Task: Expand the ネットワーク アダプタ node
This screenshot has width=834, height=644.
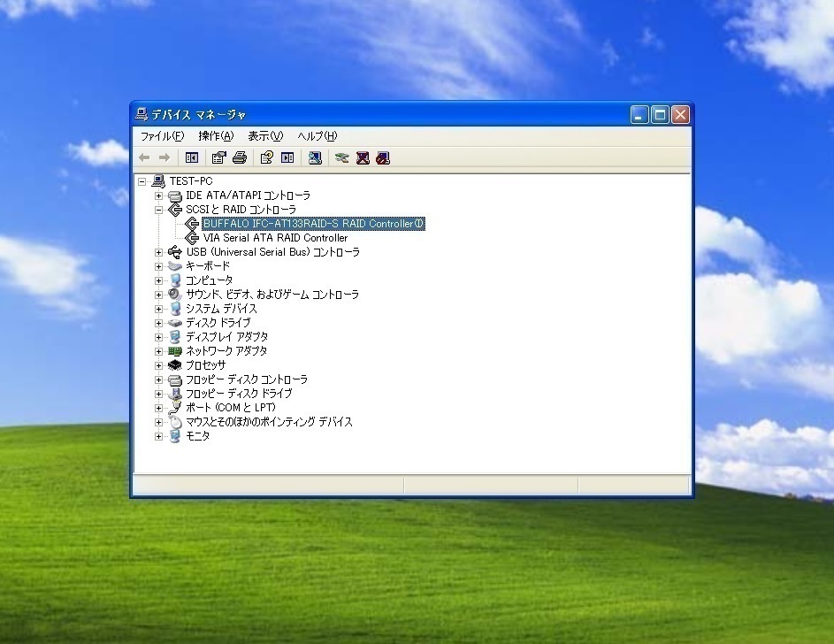Action: point(158,351)
